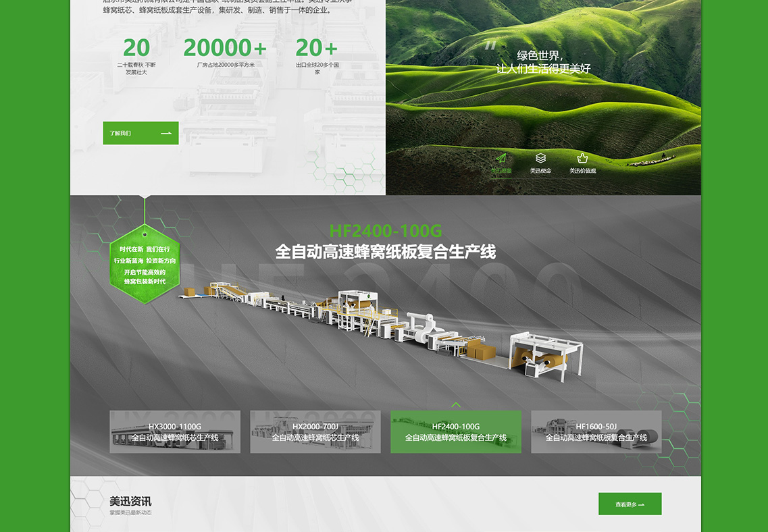This screenshot has width=768, height=532.
Task: Open the HF1600-50J production line thumbnail
Action: [x=596, y=432]
